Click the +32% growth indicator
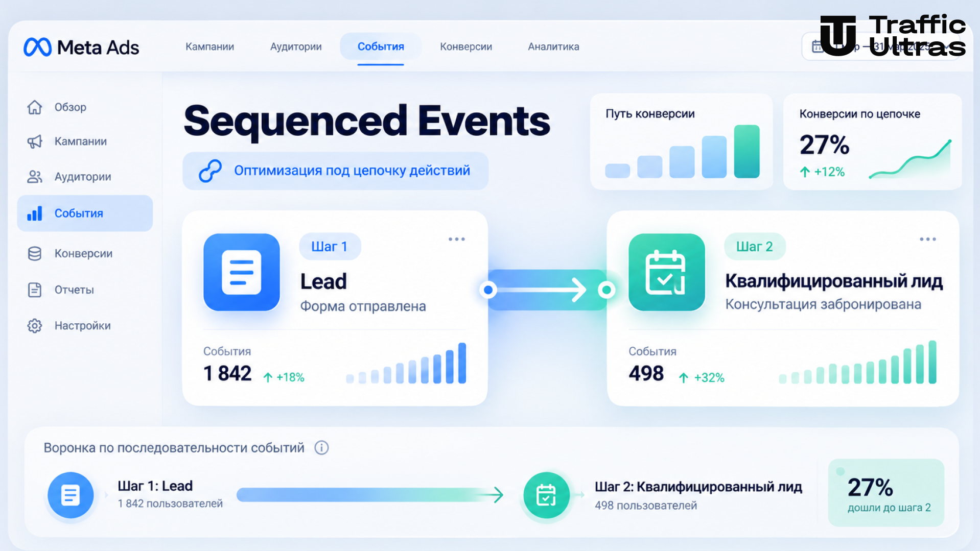The height and width of the screenshot is (551, 980). pos(702,377)
